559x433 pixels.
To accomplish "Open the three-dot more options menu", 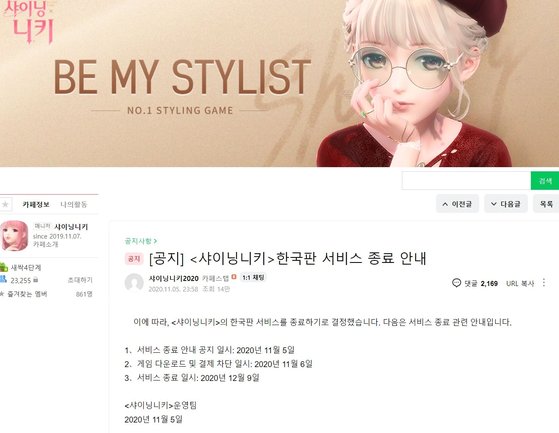I will pyautogui.click(x=544, y=283).
